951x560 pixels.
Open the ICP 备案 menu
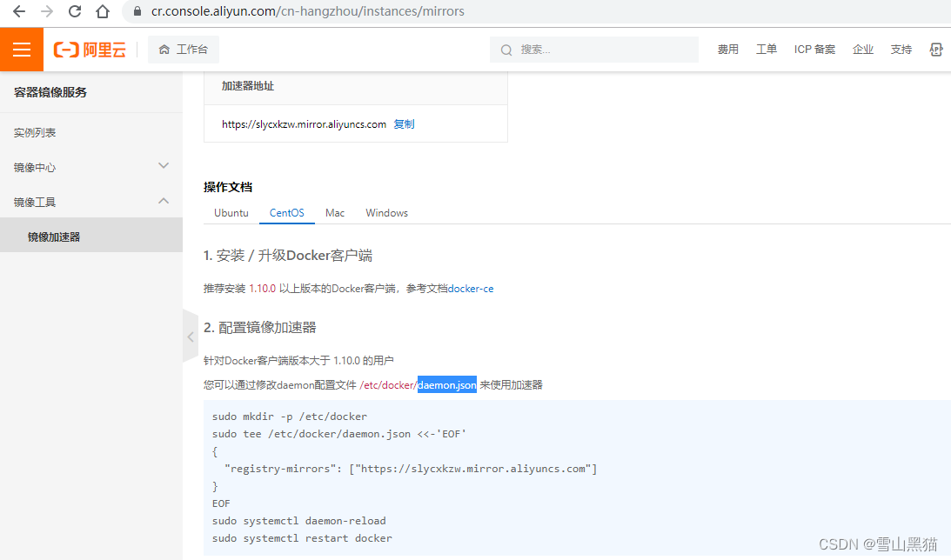tap(814, 49)
